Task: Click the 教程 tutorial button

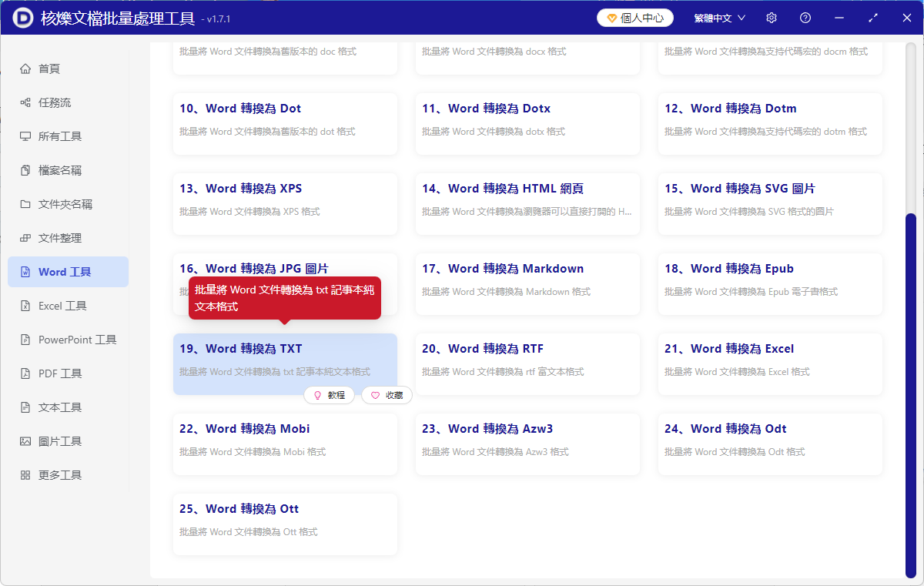Action: pyautogui.click(x=329, y=395)
